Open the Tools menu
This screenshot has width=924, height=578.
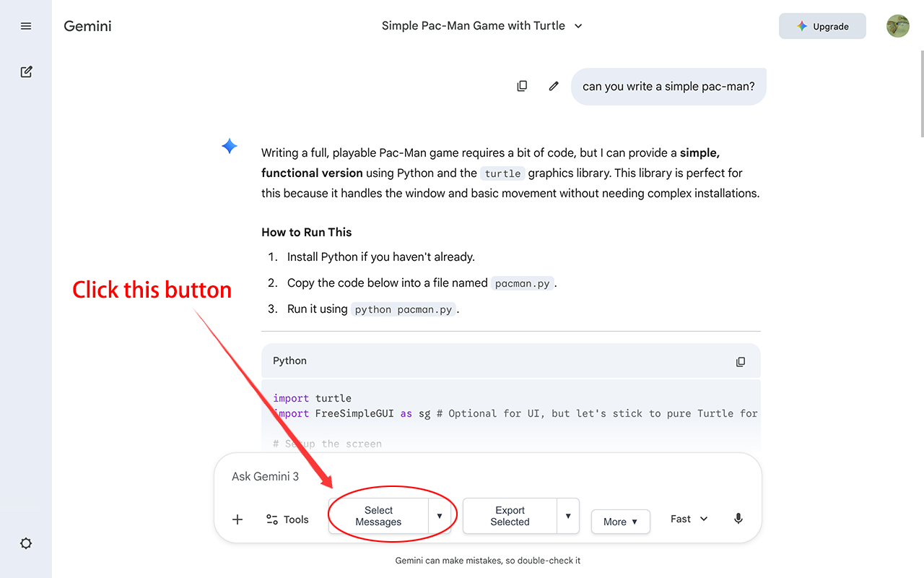click(x=288, y=519)
